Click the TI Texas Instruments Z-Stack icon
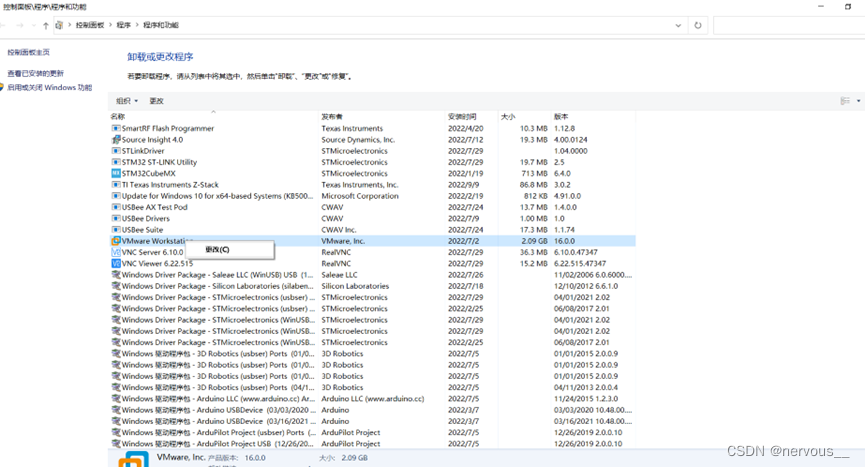 (x=116, y=185)
